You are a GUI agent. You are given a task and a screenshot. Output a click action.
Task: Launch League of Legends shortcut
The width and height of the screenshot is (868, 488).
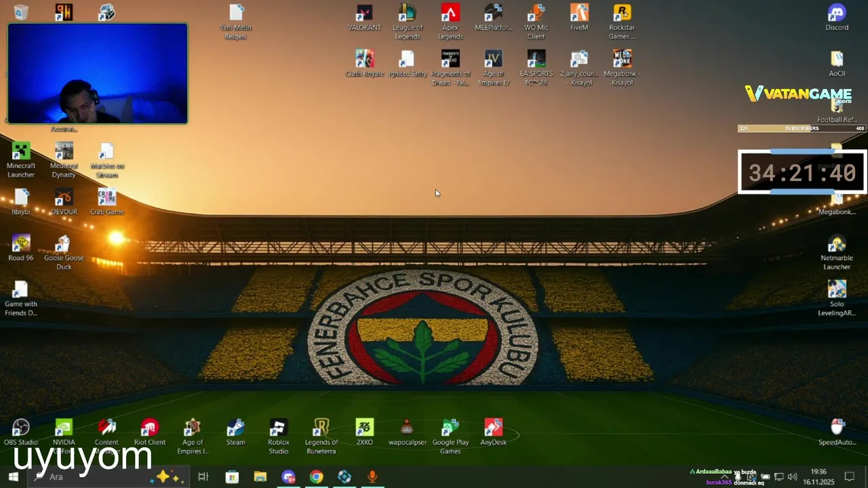tap(407, 22)
